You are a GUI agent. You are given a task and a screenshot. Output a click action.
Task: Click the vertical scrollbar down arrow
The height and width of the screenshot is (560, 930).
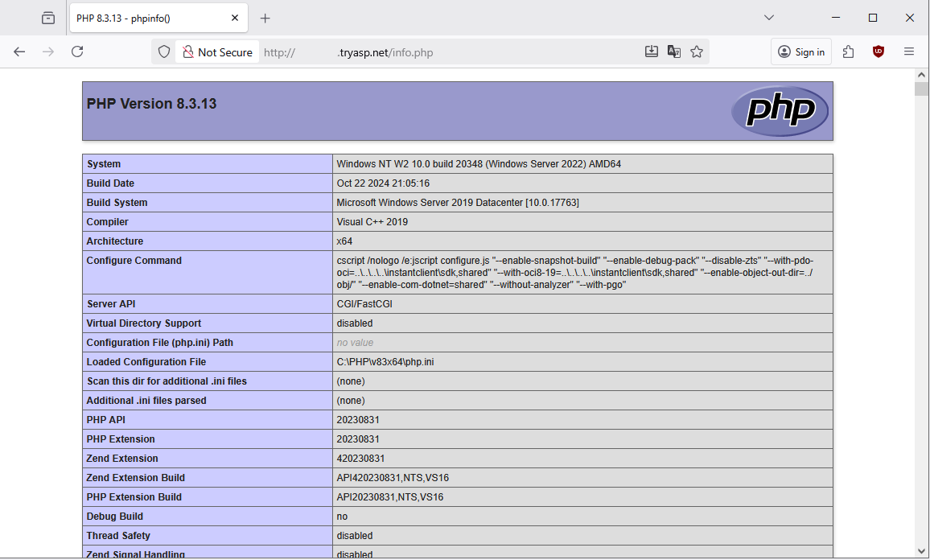tap(921, 550)
